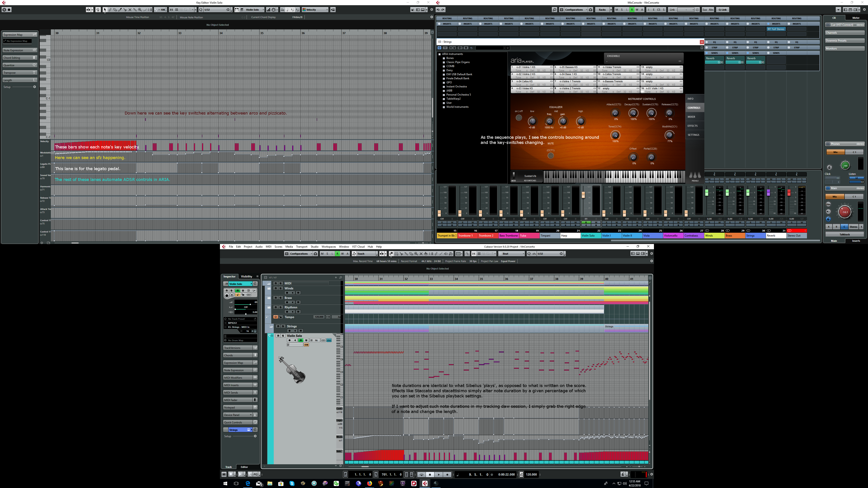Select the Zoom magnifier tool in Key Editor
Screen dimensions: 868x488
tap(140, 10)
